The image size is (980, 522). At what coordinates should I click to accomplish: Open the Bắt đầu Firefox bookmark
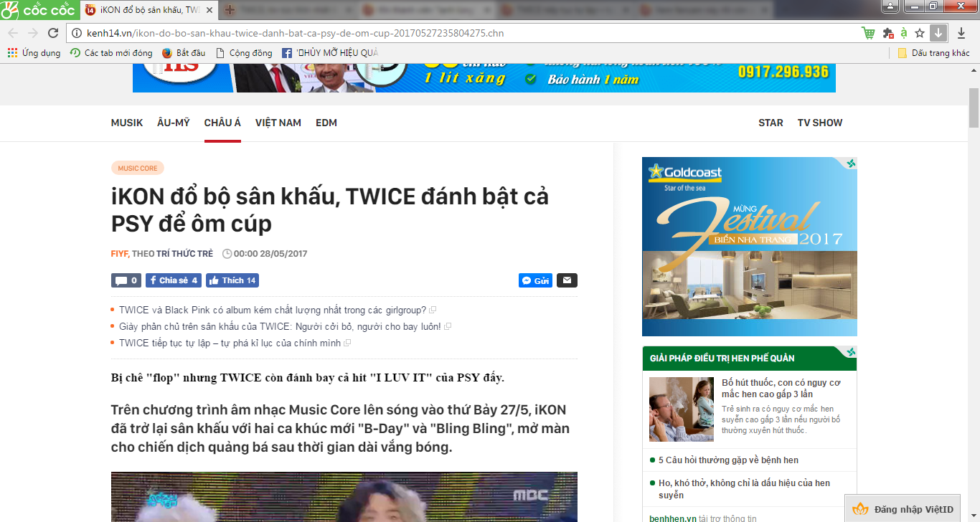(184, 53)
